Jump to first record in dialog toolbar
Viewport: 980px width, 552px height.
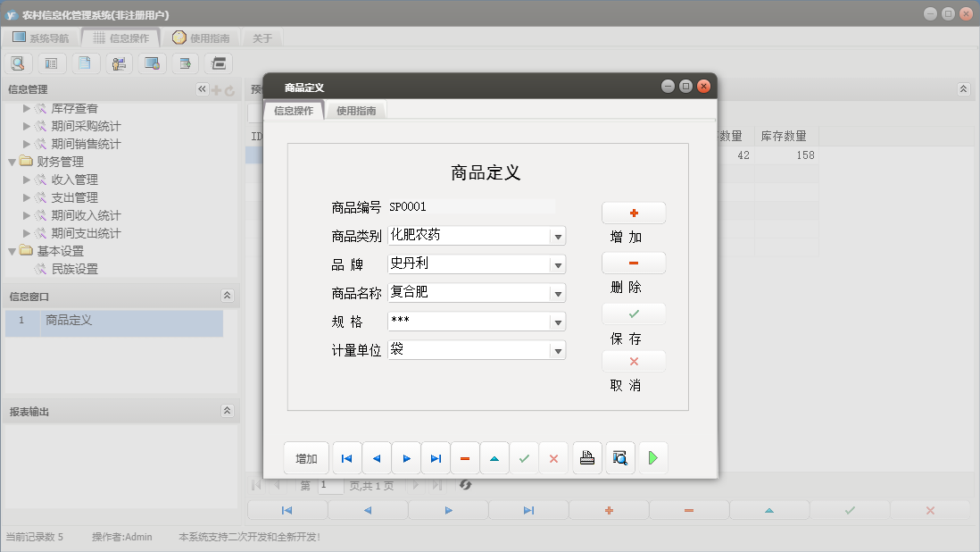346,458
